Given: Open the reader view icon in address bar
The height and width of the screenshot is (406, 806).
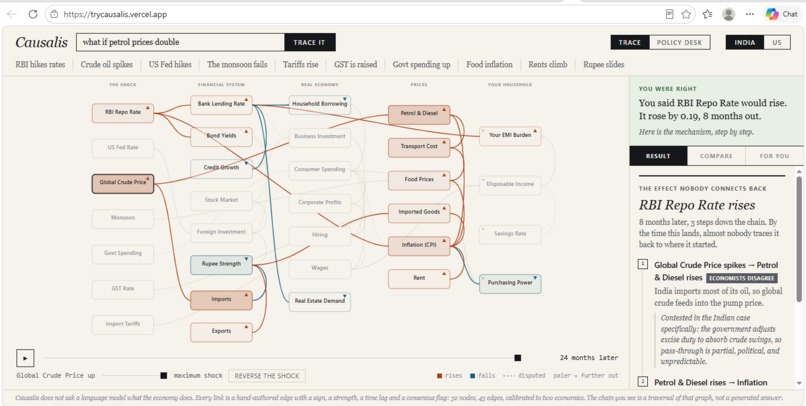Looking at the screenshot, I should 669,14.
